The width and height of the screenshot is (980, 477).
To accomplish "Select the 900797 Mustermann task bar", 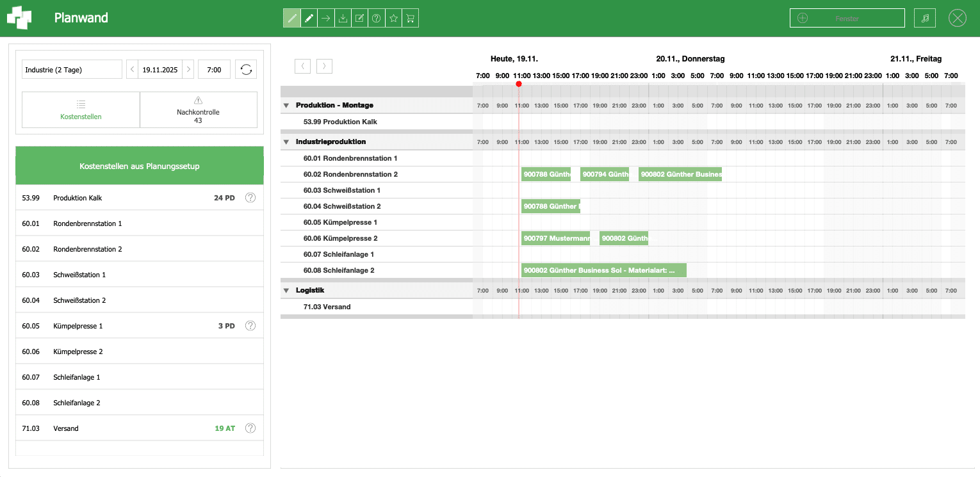I will (x=555, y=238).
